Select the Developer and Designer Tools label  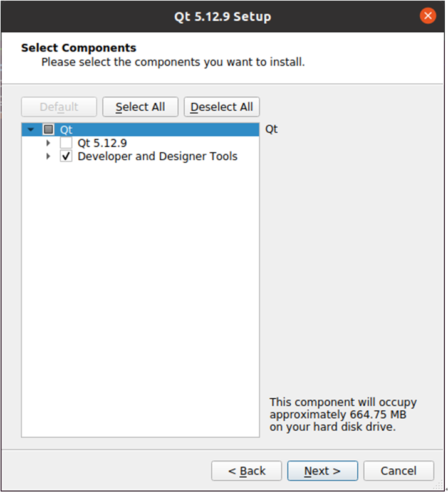tap(157, 157)
